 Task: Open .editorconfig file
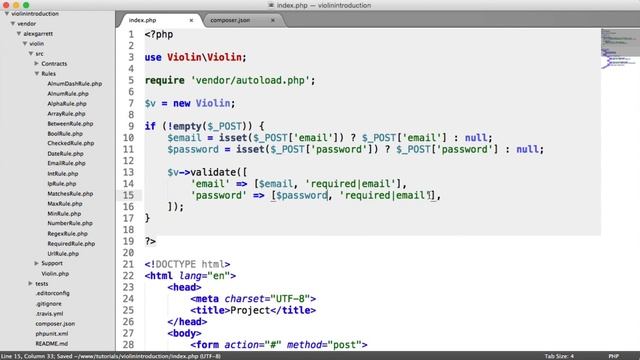point(52,293)
